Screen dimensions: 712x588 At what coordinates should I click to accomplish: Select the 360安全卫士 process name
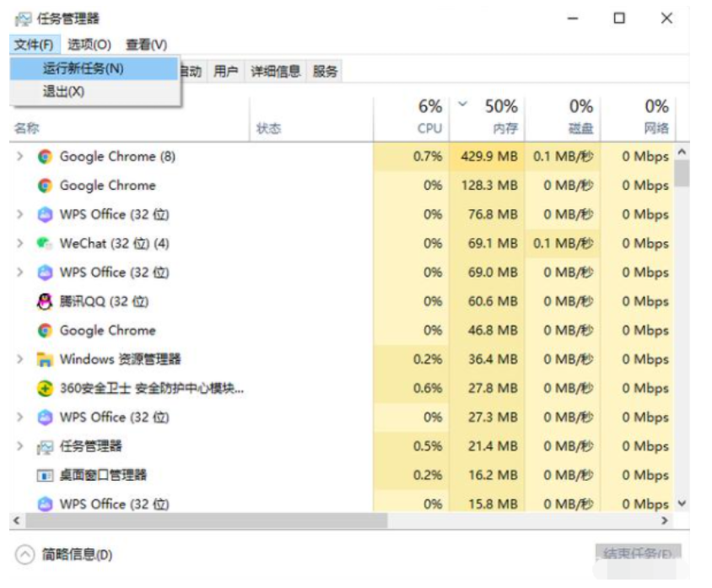[152, 389]
